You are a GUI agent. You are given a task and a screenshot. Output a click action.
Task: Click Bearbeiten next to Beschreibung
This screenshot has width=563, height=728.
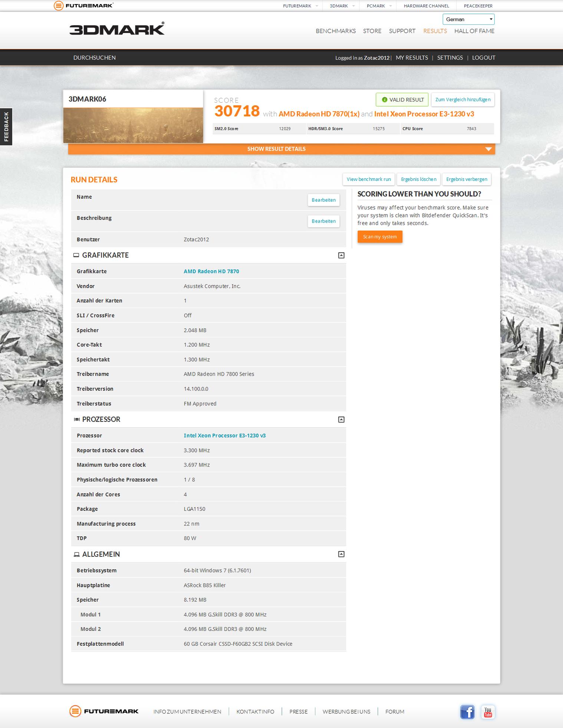[323, 221]
